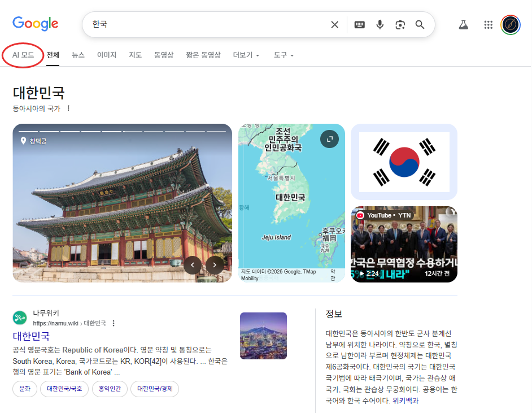The width and height of the screenshot is (532, 413).
Task: Open Google Lens image search icon
Action: (400, 24)
